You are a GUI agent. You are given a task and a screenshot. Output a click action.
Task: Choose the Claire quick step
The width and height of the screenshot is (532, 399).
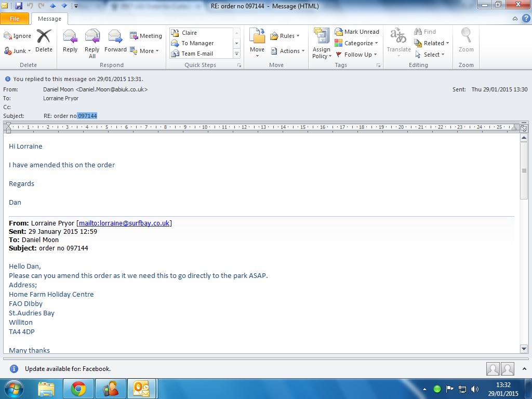pos(201,33)
